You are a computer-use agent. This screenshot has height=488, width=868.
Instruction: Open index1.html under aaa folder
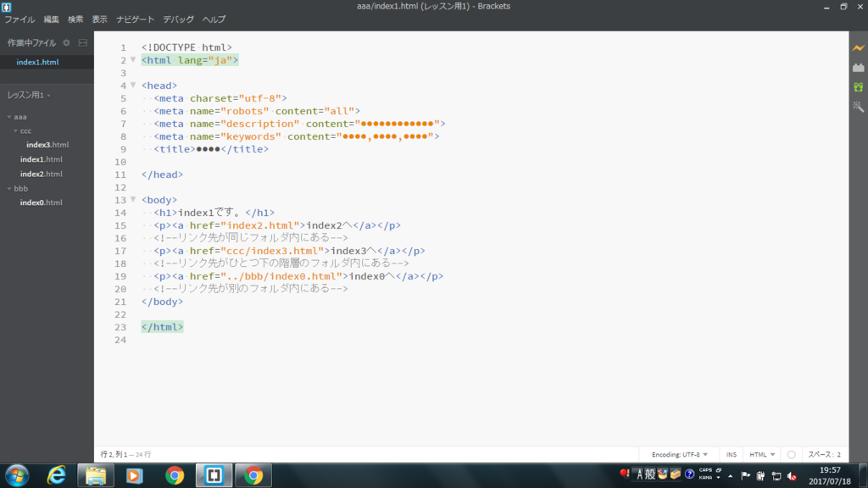pyautogui.click(x=42, y=159)
